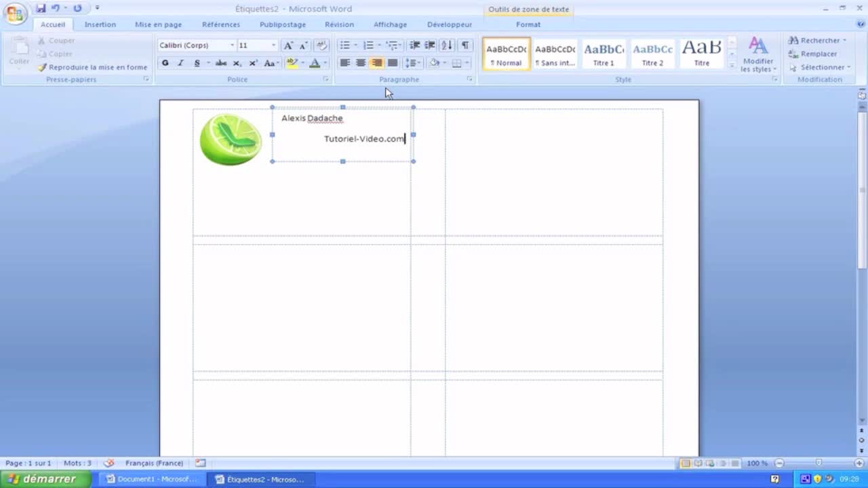Viewport: 868px width, 488px height.
Task: Toggle strikethrough (abc) formatting
Action: pyautogui.click(x=220, y=63)
